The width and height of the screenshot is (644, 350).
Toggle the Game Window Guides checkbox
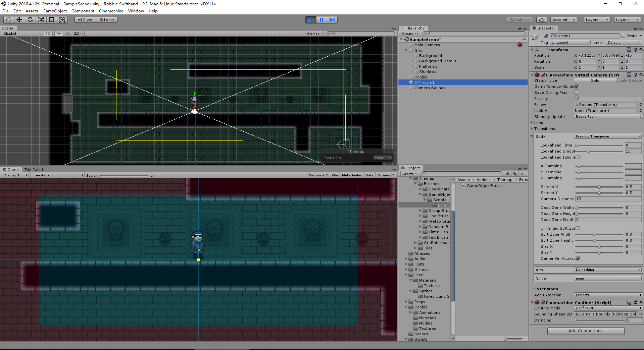tap(576, 86)
